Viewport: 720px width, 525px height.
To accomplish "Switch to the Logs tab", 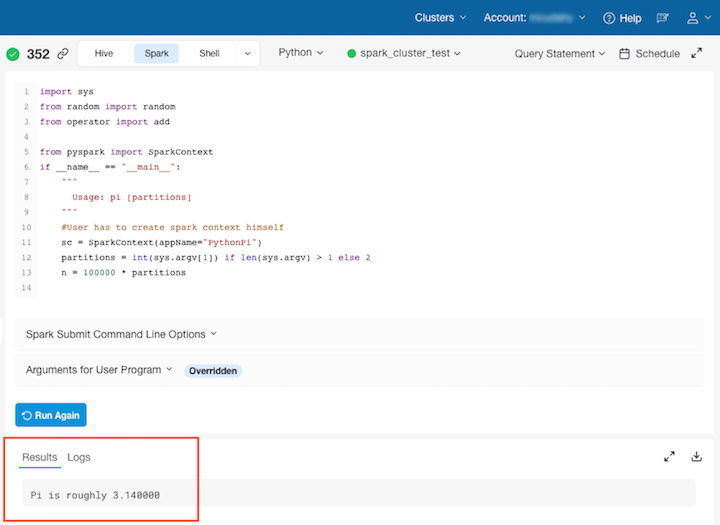I will pos(79,457).
